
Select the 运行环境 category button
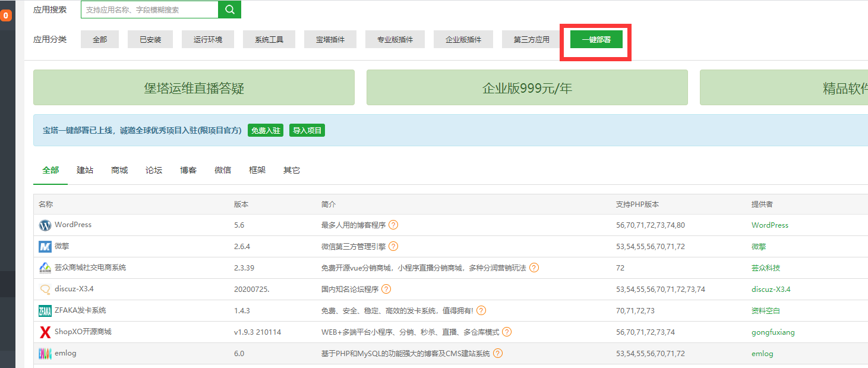[208, 40]
